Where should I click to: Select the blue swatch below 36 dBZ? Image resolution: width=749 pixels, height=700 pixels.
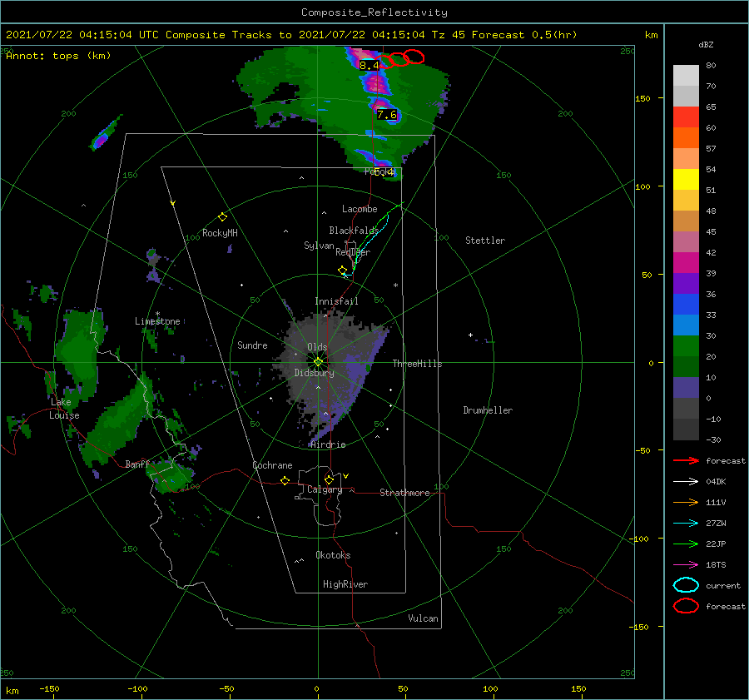686,305
